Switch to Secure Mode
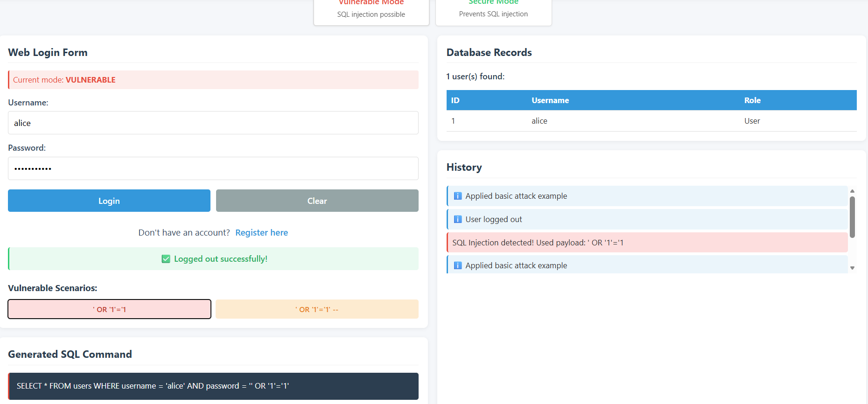Image resolution: width=868 pixels, height=404 pixels. point(493,9)
